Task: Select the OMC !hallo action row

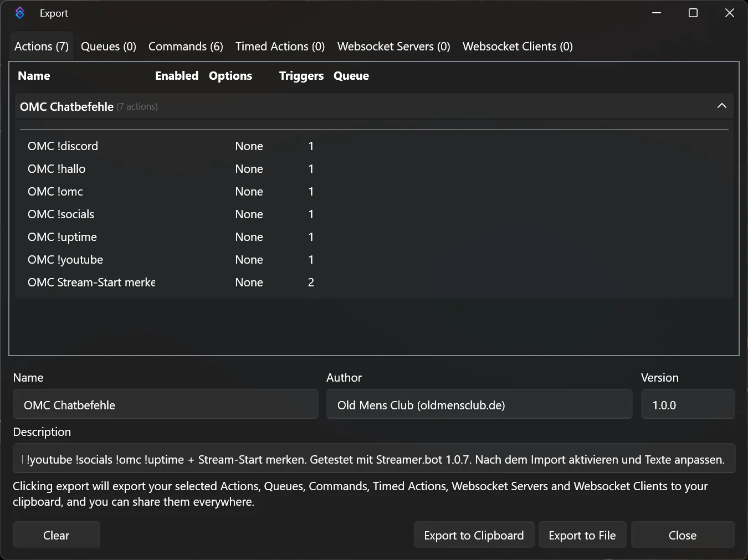Action: point(374,169)
